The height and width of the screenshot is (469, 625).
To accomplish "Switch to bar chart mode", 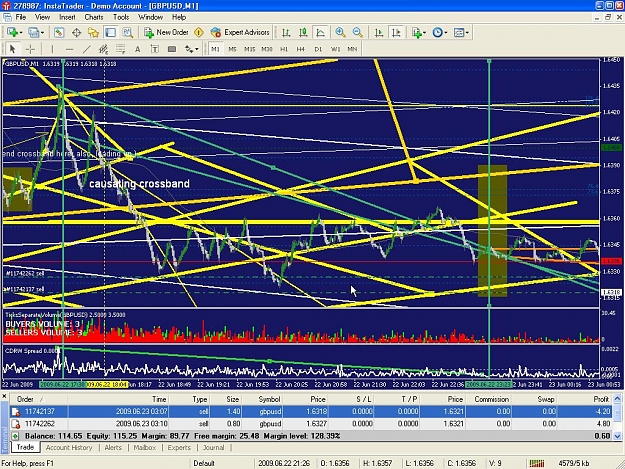I will pyautogui.click(x=286, y=32).
